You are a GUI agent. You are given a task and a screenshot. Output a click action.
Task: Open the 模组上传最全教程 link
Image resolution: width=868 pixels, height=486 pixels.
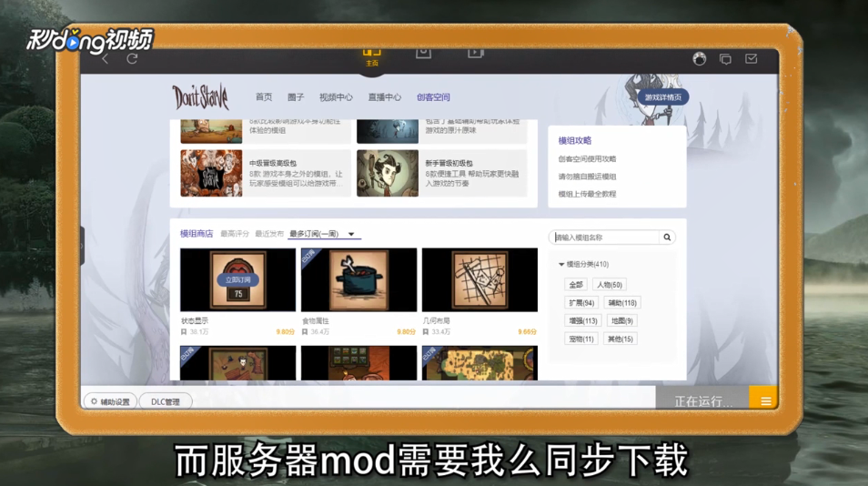(587, 194)
